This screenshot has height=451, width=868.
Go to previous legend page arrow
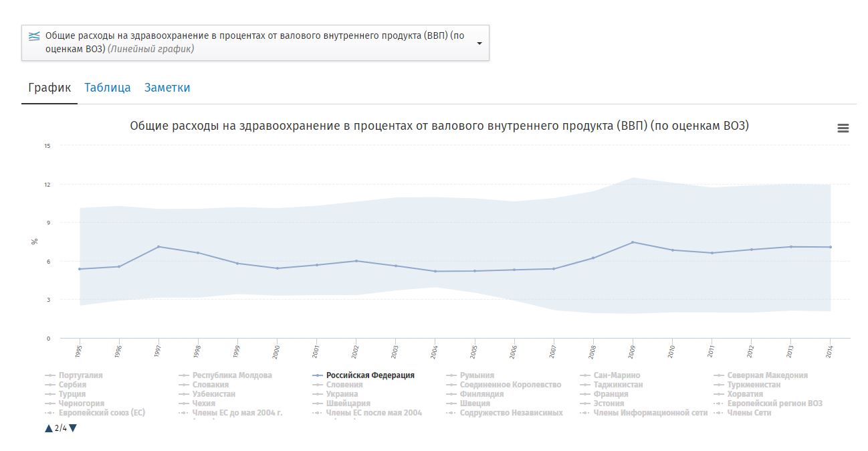(49, 428)
